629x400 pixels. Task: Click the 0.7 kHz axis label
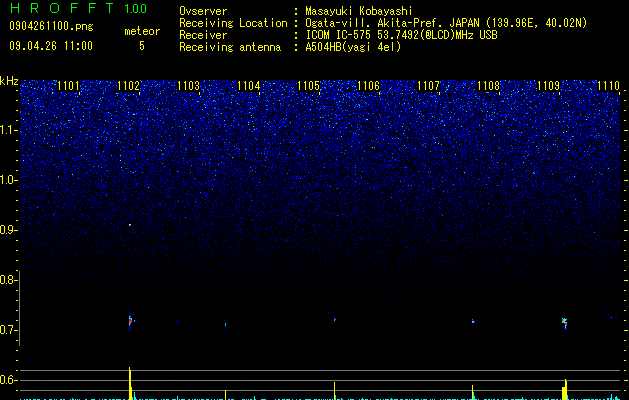[x=8, y=330]
